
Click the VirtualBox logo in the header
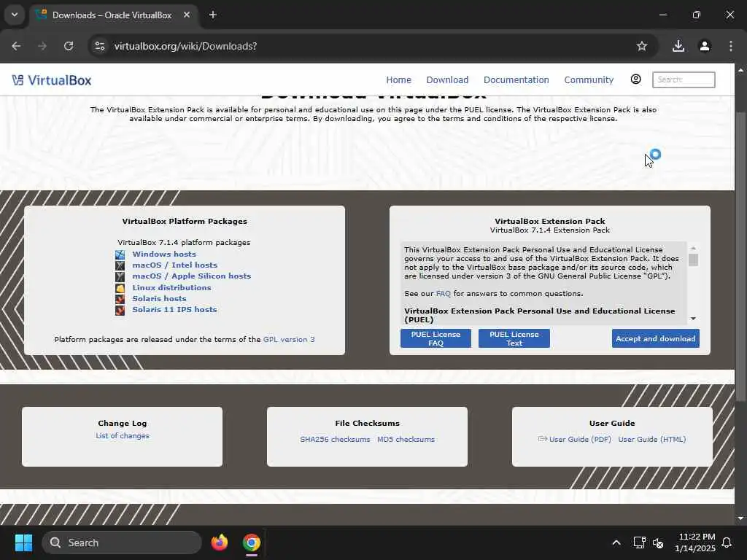click(52, 80)
